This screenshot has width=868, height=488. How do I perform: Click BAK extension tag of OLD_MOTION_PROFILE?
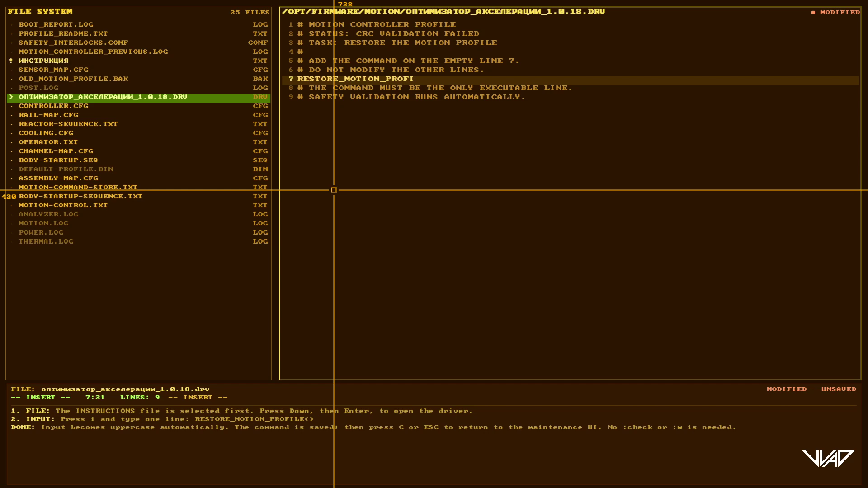click(x=260, y=79)
